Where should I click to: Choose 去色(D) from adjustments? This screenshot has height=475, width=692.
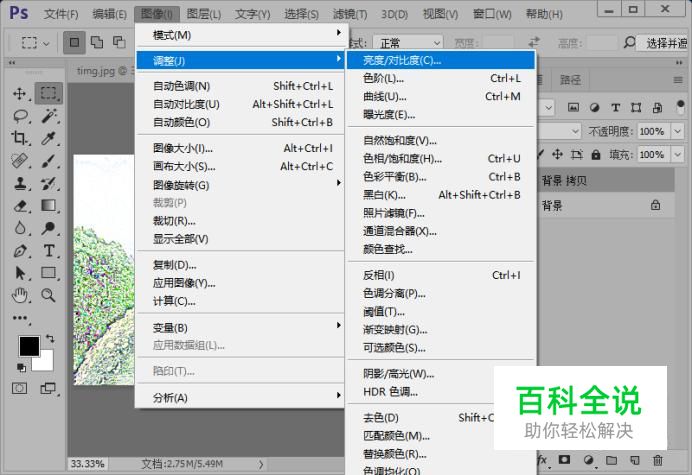421,418
